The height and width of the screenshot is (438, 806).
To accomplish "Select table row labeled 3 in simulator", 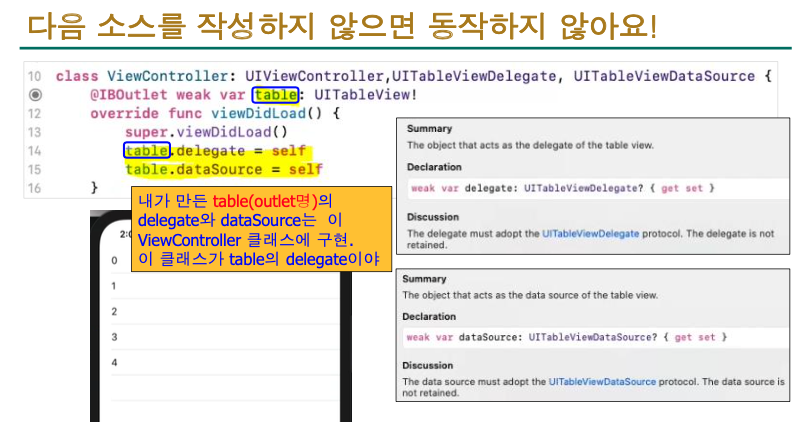I will 225,337.
